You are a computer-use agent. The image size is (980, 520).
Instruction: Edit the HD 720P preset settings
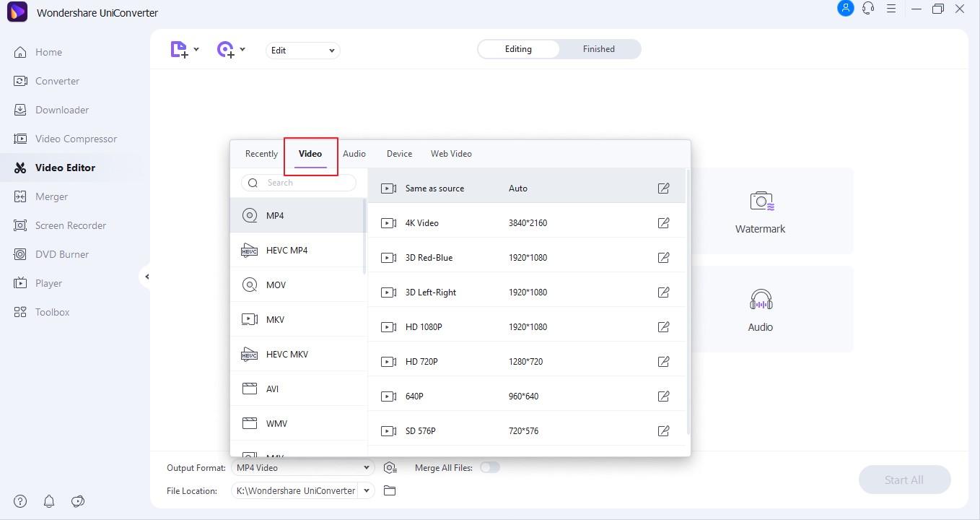[663, 362]
